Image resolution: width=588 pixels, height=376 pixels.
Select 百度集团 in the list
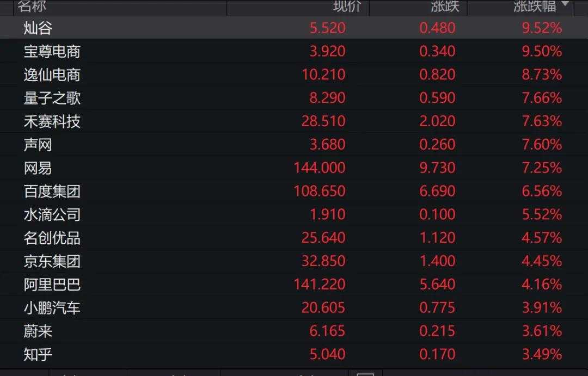[x=52, y=192]
